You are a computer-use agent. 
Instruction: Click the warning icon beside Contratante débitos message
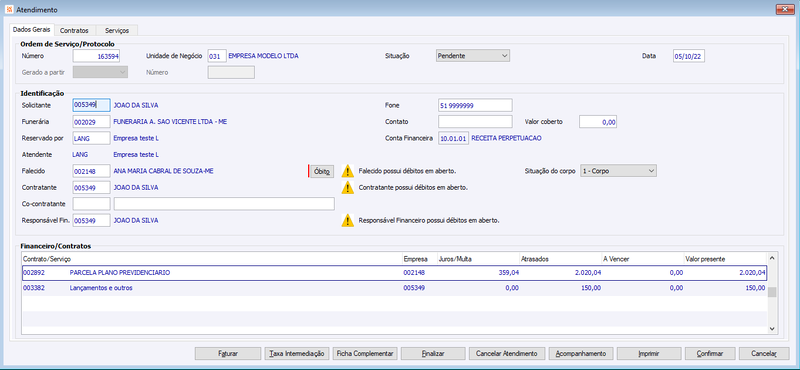(347, 187)
